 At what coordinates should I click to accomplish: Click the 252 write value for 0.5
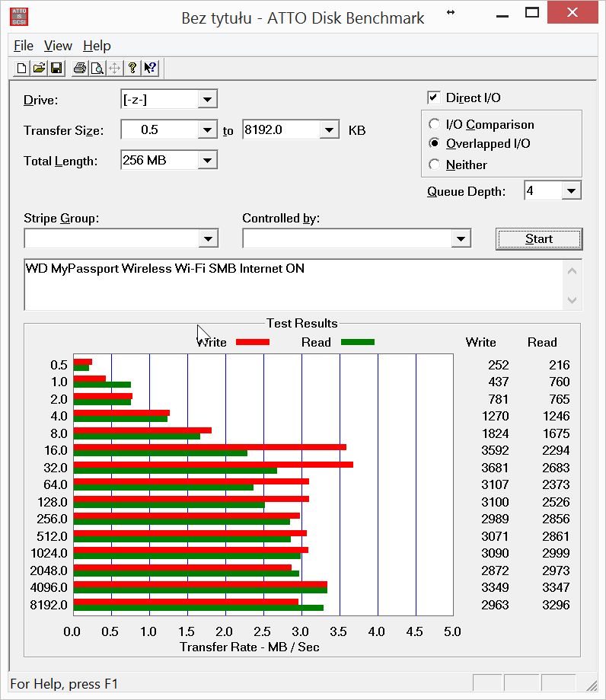tap(499, 365)
